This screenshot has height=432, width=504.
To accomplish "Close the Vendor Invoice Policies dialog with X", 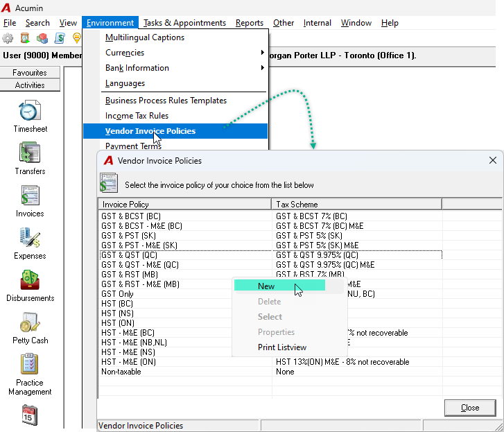I will tap(493, 160).
